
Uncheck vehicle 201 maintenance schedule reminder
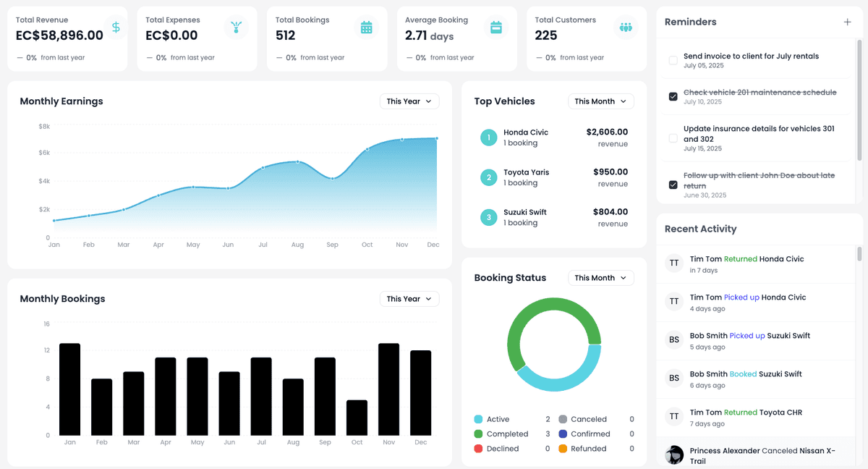click(673, 96)
